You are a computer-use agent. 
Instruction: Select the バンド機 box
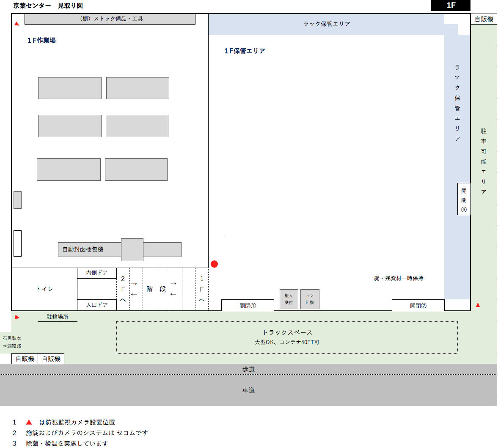pyautogui.click(x=310, y=299)
